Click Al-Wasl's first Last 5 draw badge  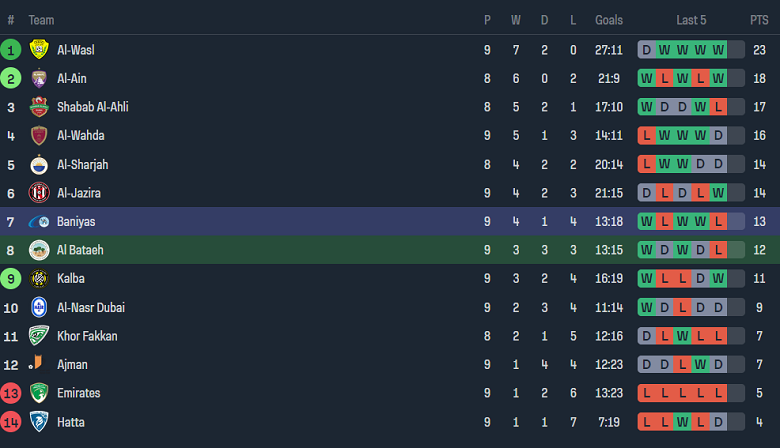pos(647,49)
